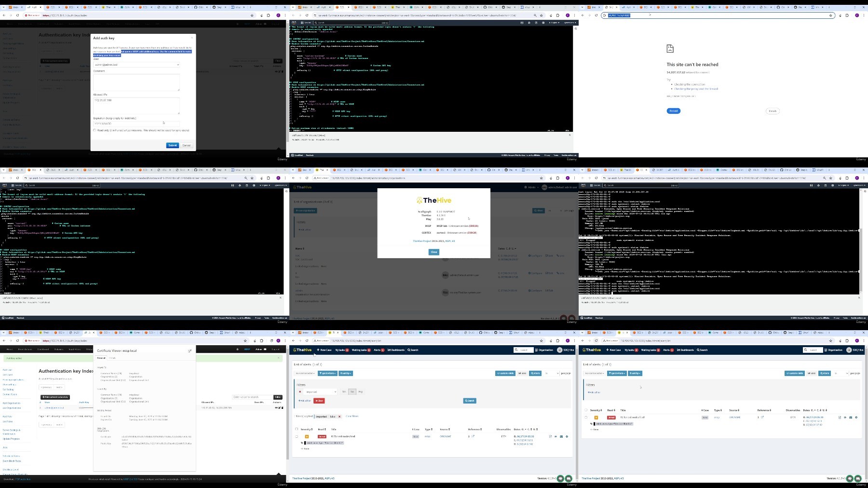Click New Case in imported-filter alerts window
This screenshot has width=868, height=488.
point(324,350)
